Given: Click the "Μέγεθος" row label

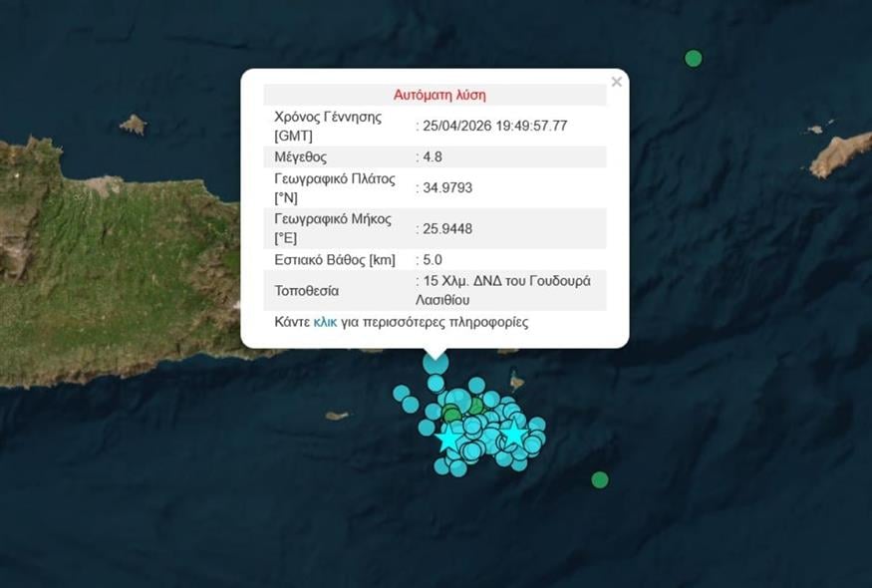Looking at the screenshot, I should (x=301, y=156).
